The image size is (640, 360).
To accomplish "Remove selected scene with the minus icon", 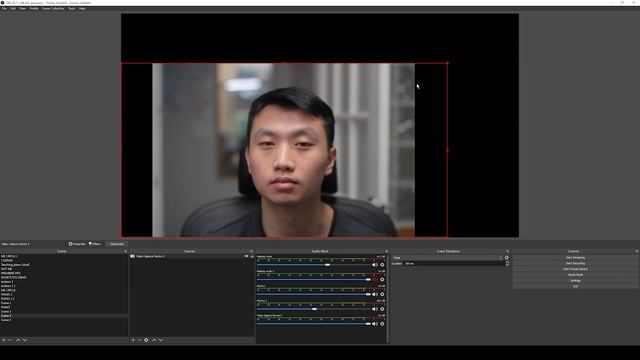I will [11, 340].
